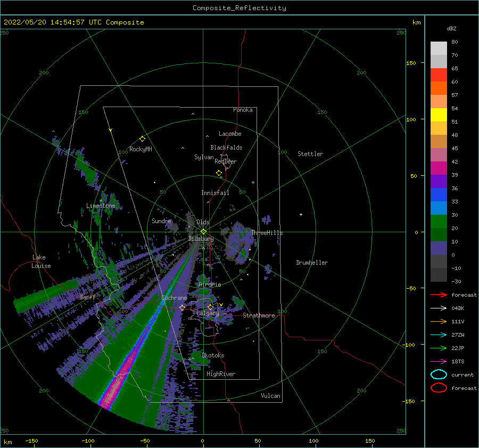This screenshot has height=448, width=479.
Task: Select the purple 10 dBZ color swatch
Action: coord(439,248)
